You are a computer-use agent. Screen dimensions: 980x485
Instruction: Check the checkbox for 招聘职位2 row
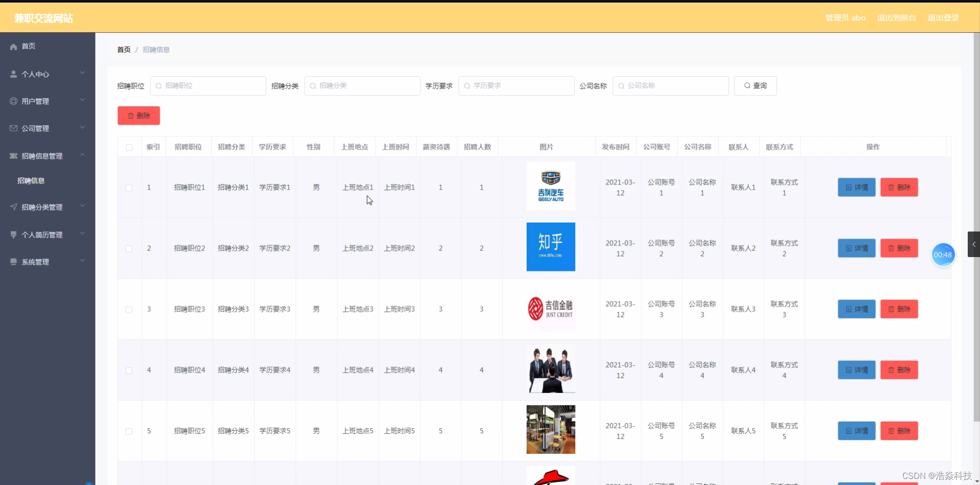click(129, 248)
